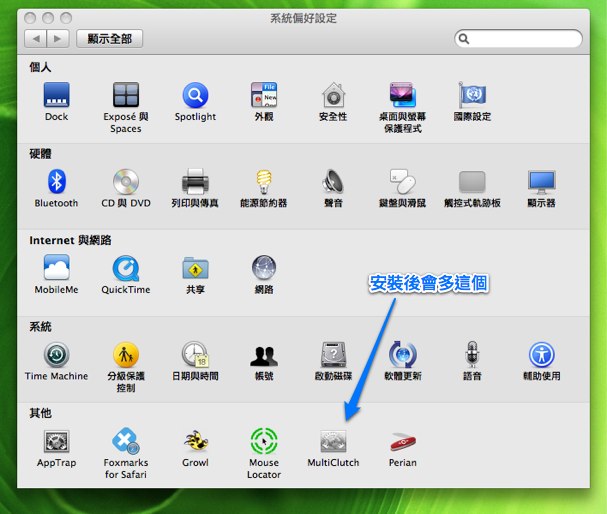Click the 顯示全部 show all button

coord(110,39)
